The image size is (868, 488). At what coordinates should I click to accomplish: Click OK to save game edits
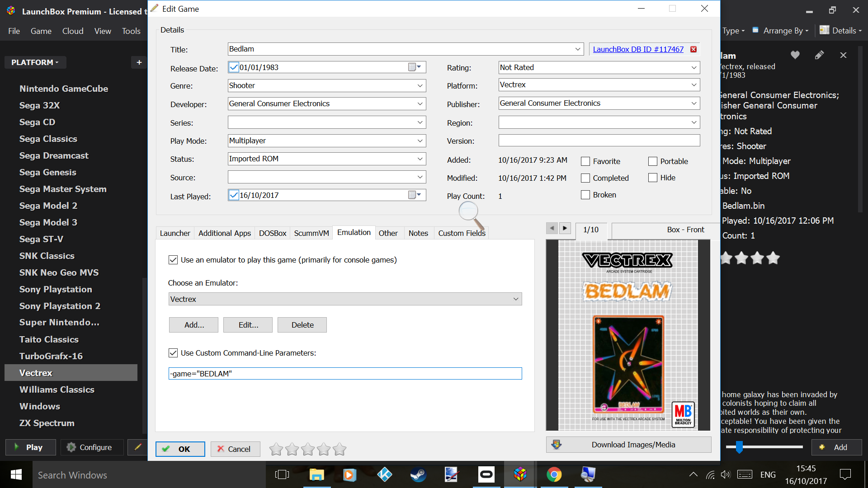(180, 449)
